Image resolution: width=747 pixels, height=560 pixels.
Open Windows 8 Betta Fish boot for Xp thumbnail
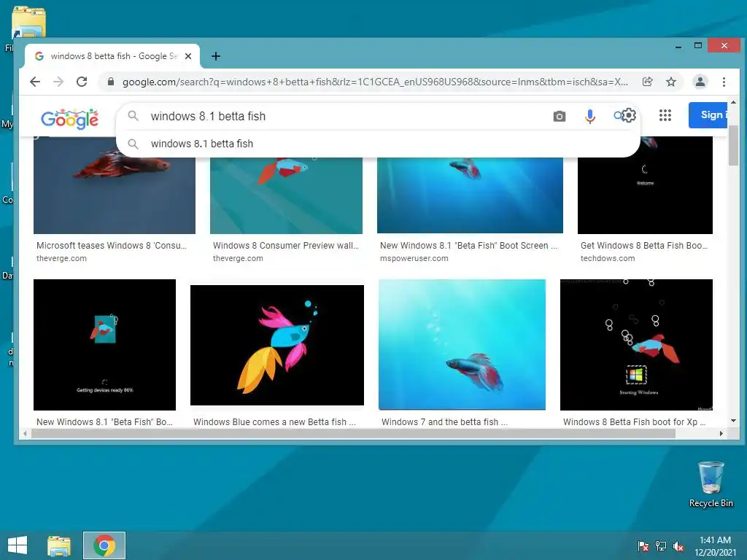(636, 345)
